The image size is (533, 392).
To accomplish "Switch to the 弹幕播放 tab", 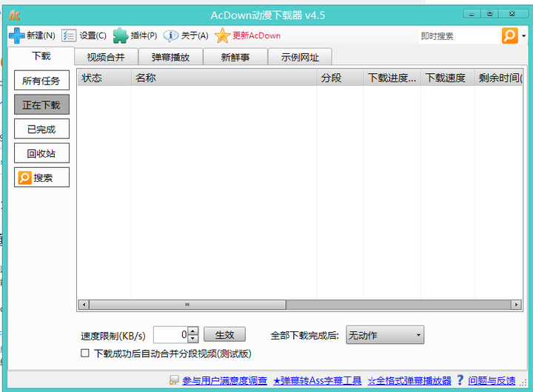I will tap(170, 57).
